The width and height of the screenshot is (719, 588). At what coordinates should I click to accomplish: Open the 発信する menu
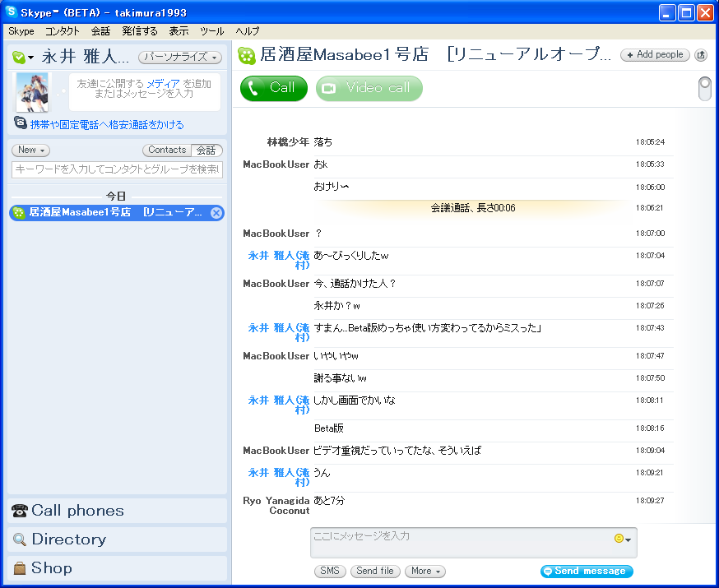pyautogui.click(x=139, y=31)
